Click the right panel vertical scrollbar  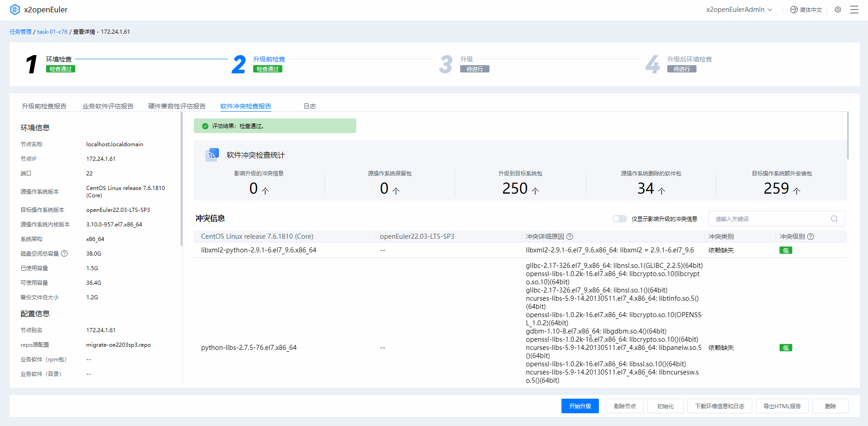(847, 136)
